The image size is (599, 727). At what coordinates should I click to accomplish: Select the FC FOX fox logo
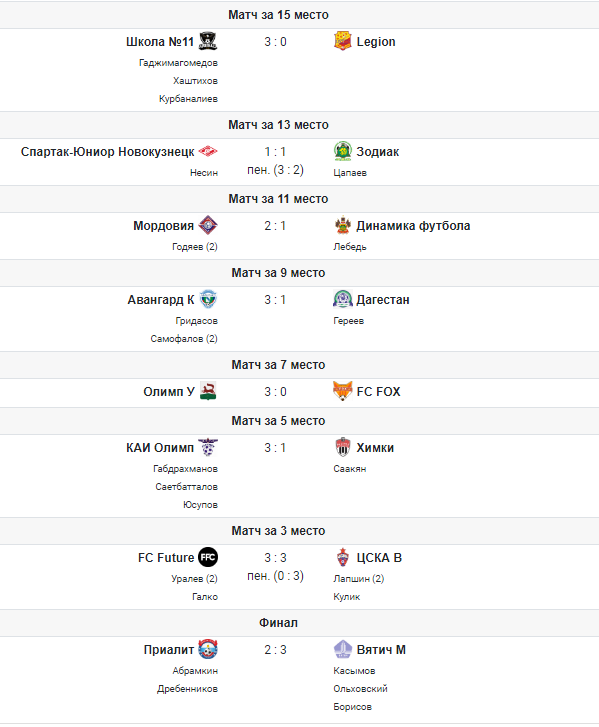point(343,391)
